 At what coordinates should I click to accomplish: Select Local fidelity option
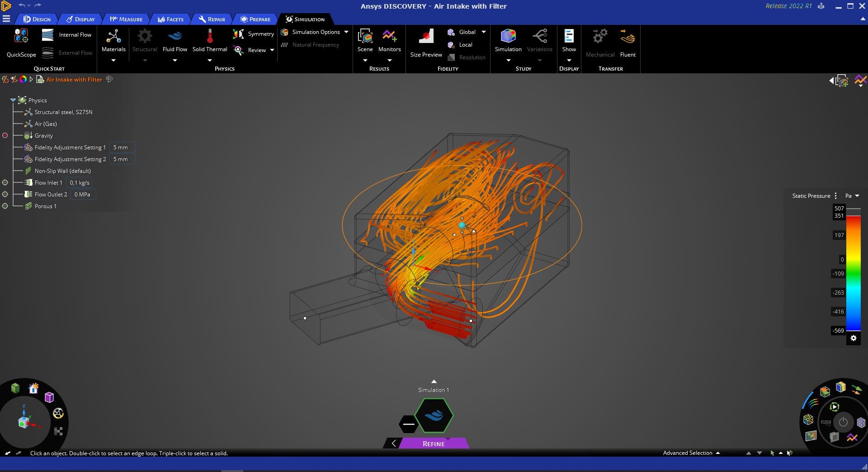(x=460, y=45)
